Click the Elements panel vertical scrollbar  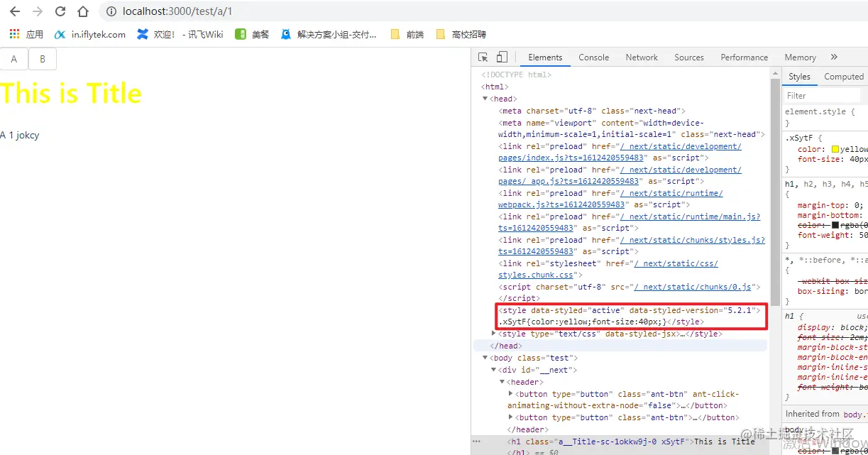[775, 192]
